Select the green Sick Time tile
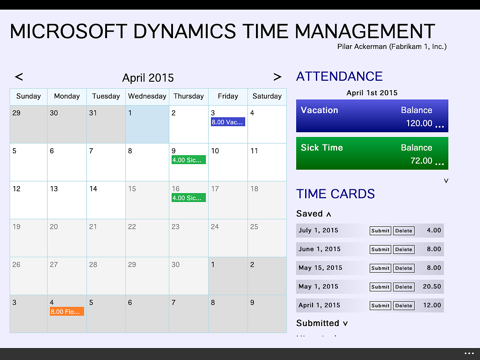Viewport: 480px width, 360px height. point(372,153)
